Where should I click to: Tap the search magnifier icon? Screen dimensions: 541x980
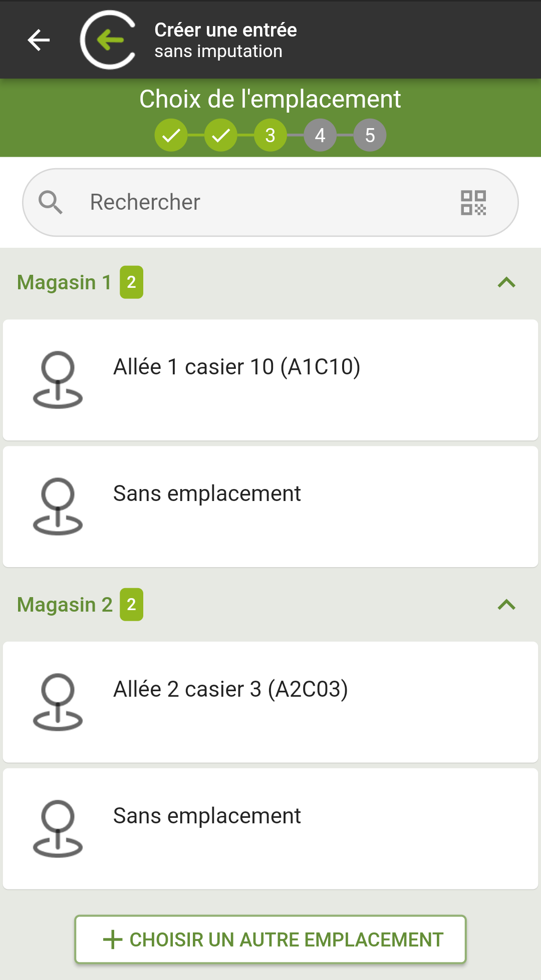pyautogui.click(x=51, y=203)
